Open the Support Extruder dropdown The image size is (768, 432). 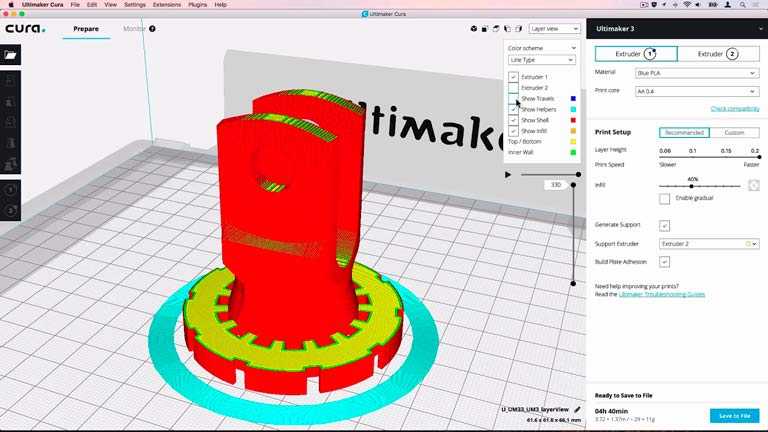click(709, 244)
